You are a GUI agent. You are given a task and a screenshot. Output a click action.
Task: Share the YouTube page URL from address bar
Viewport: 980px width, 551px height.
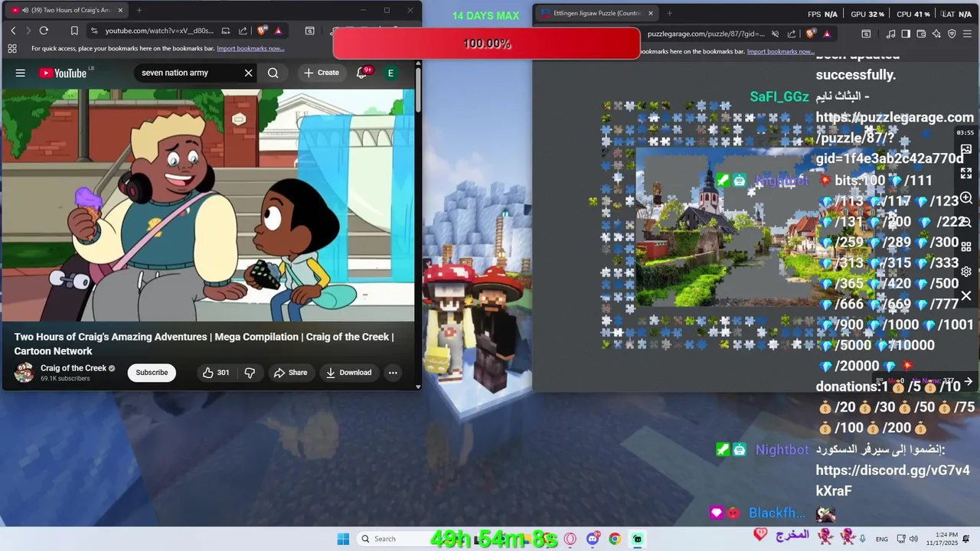coord(243,31)
